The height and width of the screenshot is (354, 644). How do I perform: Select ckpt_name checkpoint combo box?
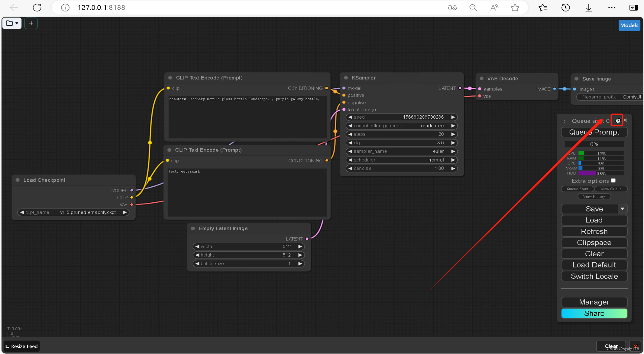[73, 212]
